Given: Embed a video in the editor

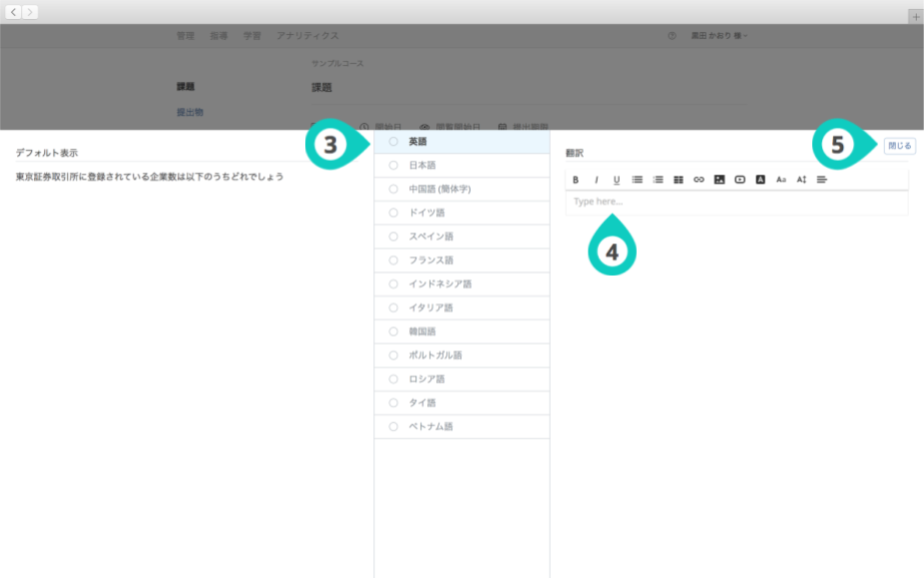Looking at the screenshot, I should [x=739, y=180].
